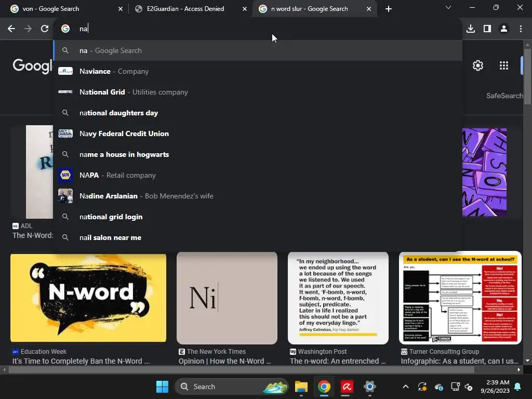The image size is (532, 399).
Task: Close the 'n word slur' search tab
Action: point(369,9)
